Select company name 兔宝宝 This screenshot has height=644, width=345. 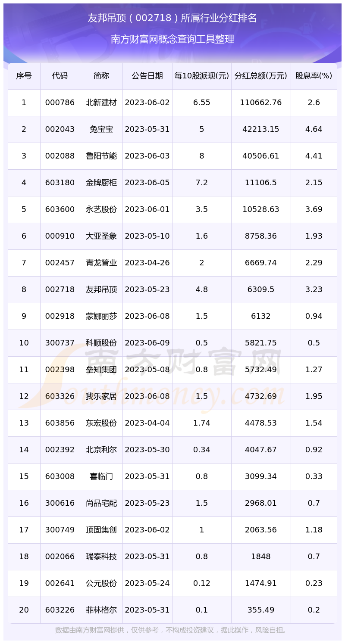tap(100, 129)
